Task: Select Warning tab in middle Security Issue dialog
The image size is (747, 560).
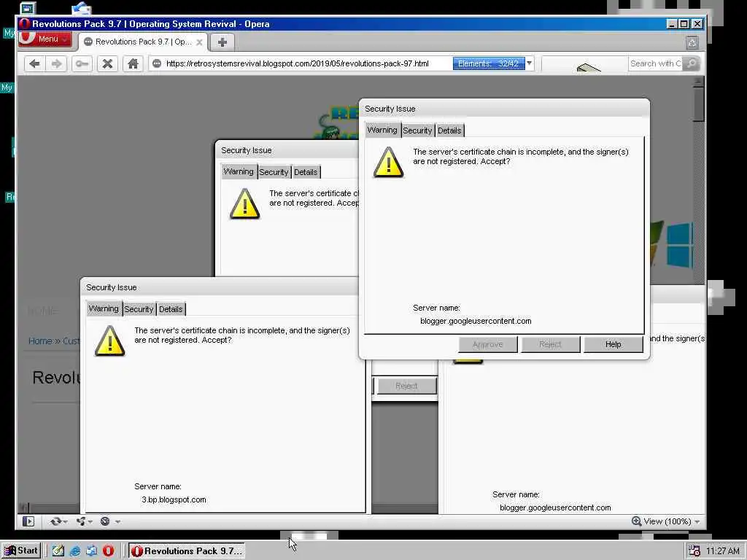Action: [239, 171]
